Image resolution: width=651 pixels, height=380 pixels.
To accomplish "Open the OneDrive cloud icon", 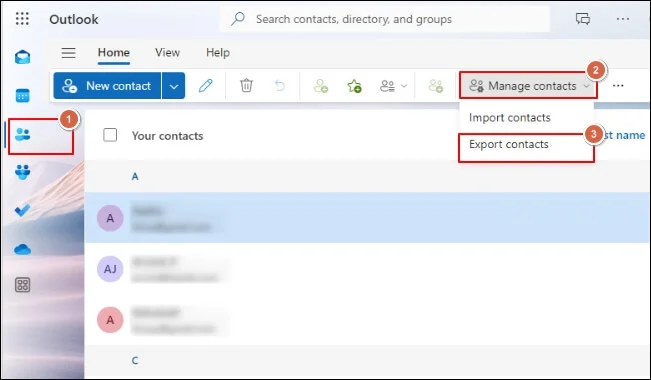I will click(x=22, y=249).
